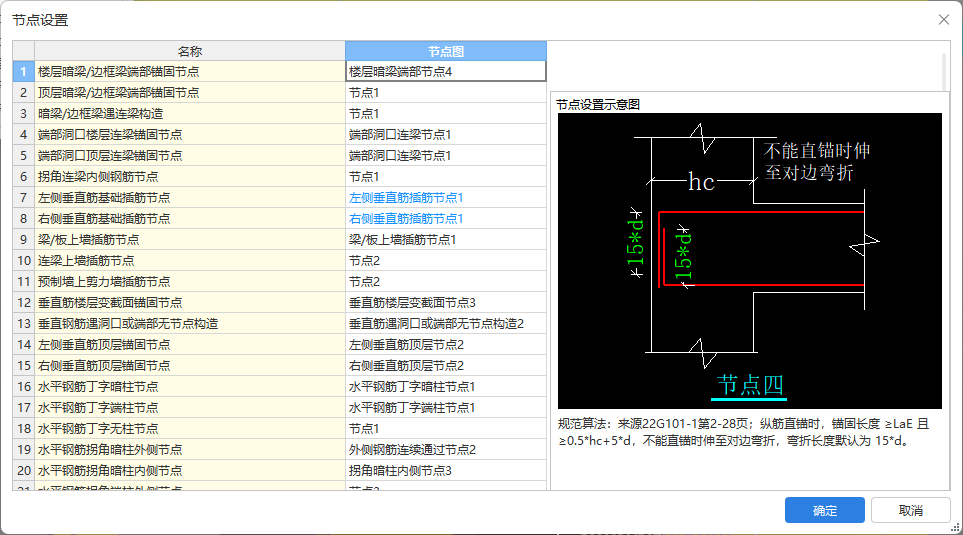
Task: Click the scrollbar on the right panel
Action: tap(944, 71)
